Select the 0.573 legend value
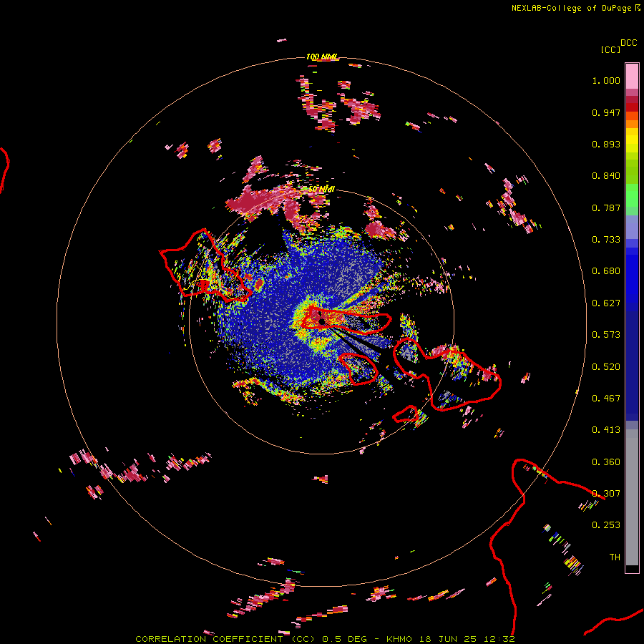The height and width of the screenshot is (644, 644). tap(606, 335)
